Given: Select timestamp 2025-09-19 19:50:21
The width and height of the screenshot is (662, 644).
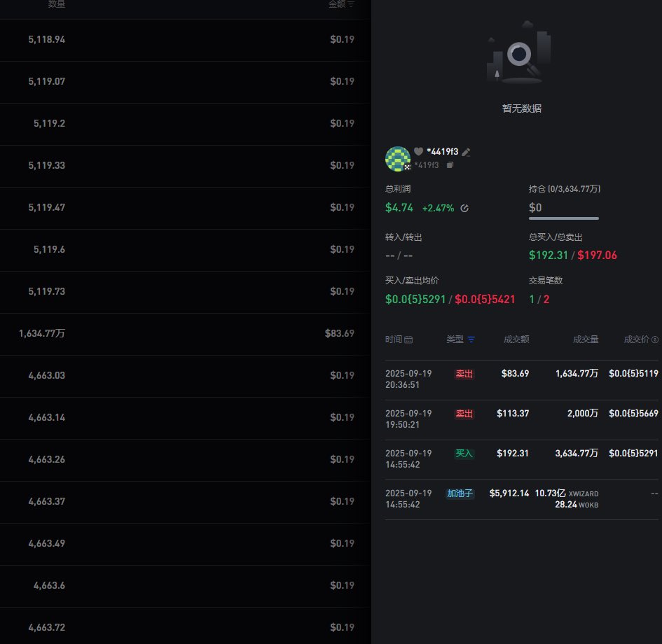Looking at the screenshot, I should (408, 419).
